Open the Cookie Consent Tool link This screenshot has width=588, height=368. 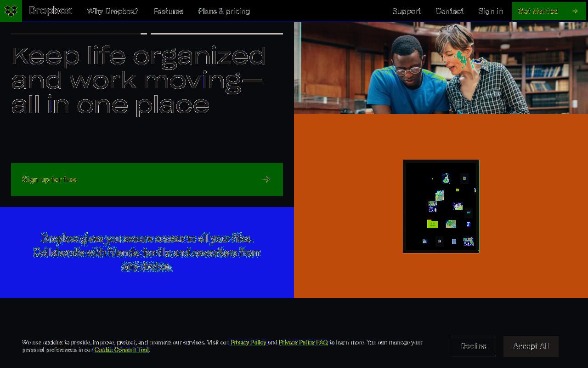(122, 350)
